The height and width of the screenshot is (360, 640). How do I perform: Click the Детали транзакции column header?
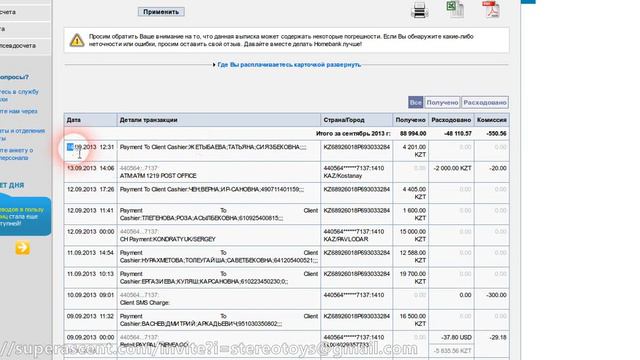pyautogui.click(x=219, y=120)
